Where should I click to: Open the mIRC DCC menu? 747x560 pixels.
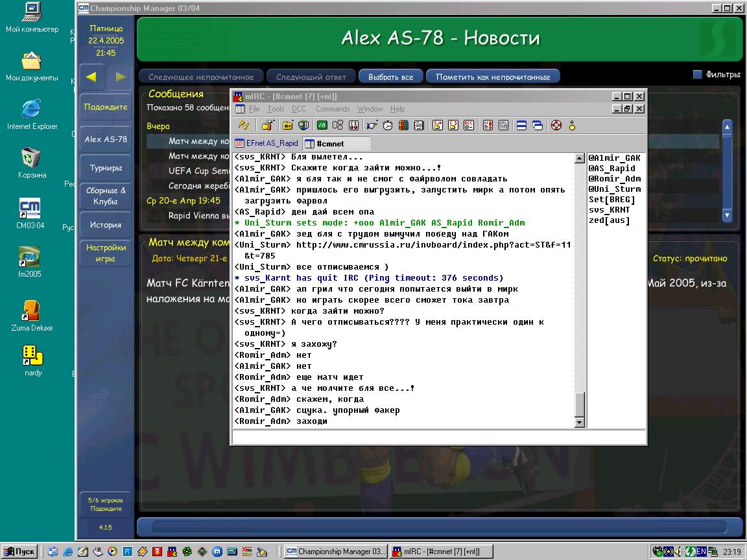299,109
